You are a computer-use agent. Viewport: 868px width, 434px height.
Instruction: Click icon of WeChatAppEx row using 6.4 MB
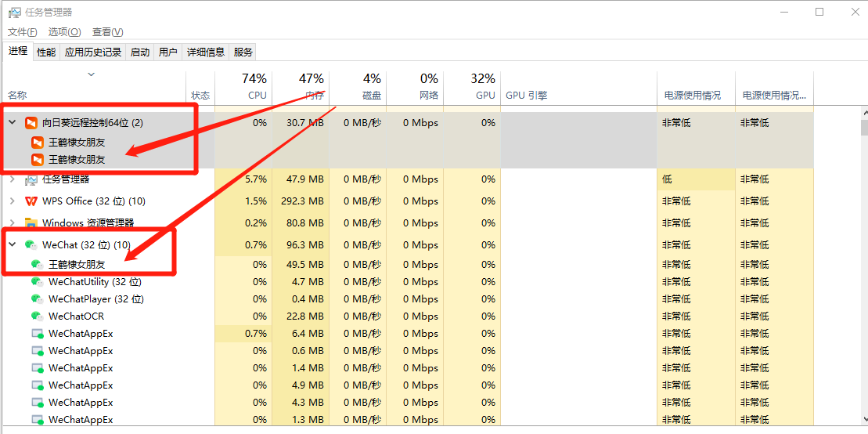37,335
